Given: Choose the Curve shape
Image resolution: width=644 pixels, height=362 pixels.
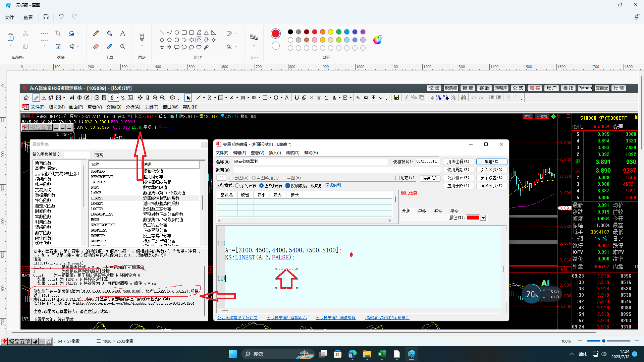Looking at the screenshot, I should pos(169,33).
